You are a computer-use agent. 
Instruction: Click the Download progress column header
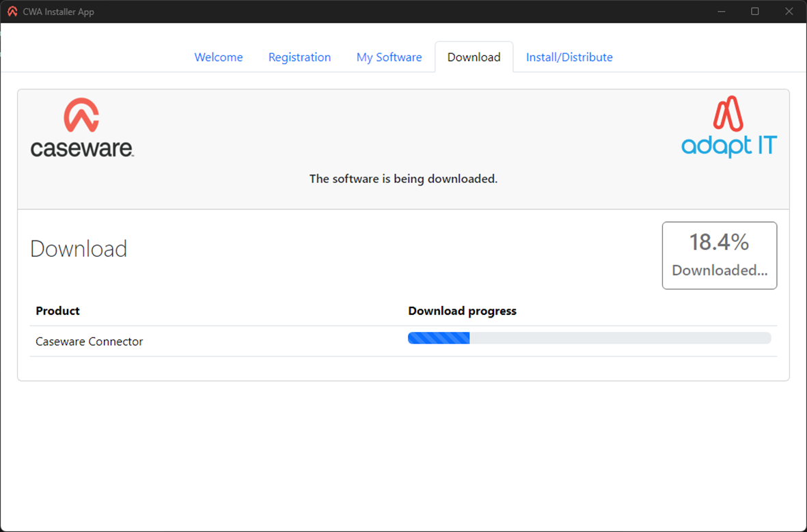coord(462,311)
